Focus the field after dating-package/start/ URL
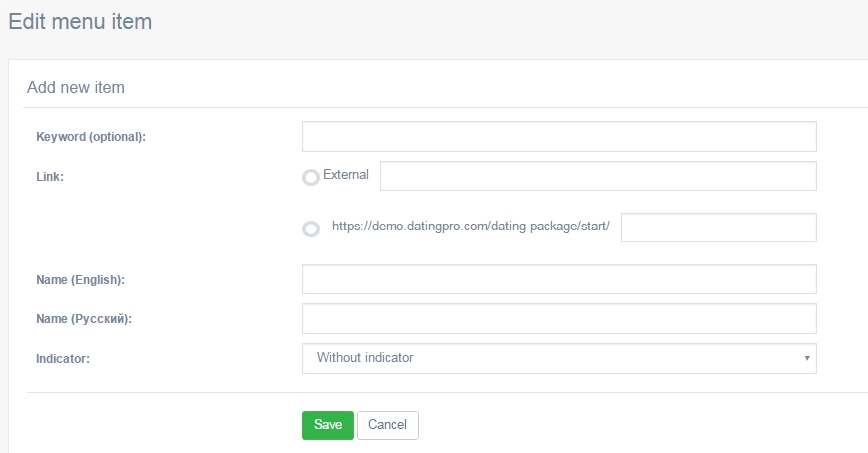 coord(718,227)
